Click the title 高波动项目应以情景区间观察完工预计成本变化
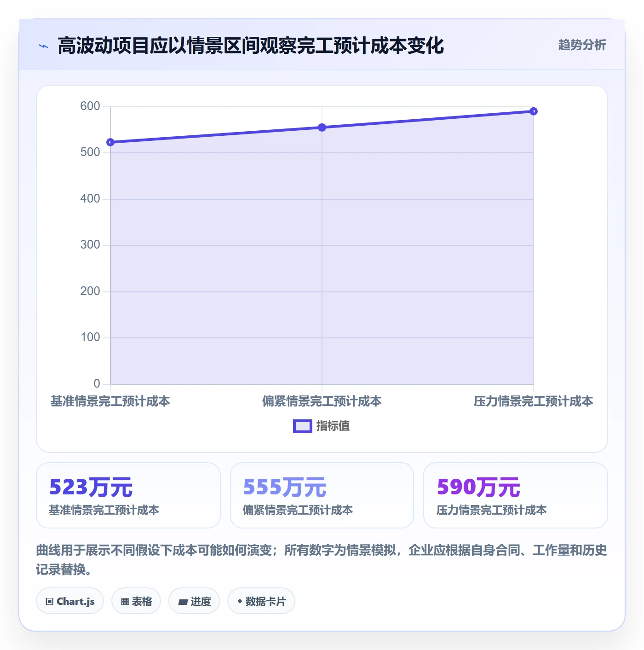This screenshot has width=644, height=650. point(251,46)
